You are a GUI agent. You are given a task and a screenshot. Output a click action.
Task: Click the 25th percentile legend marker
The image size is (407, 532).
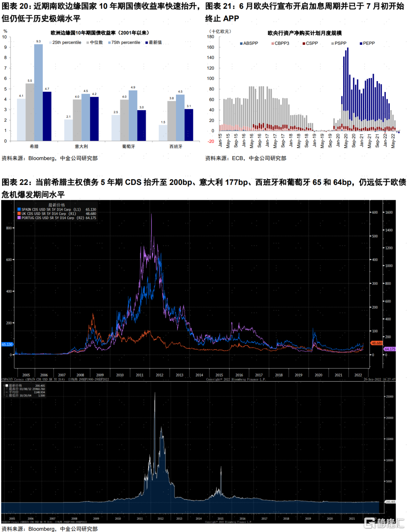click(x=50, y=43)
